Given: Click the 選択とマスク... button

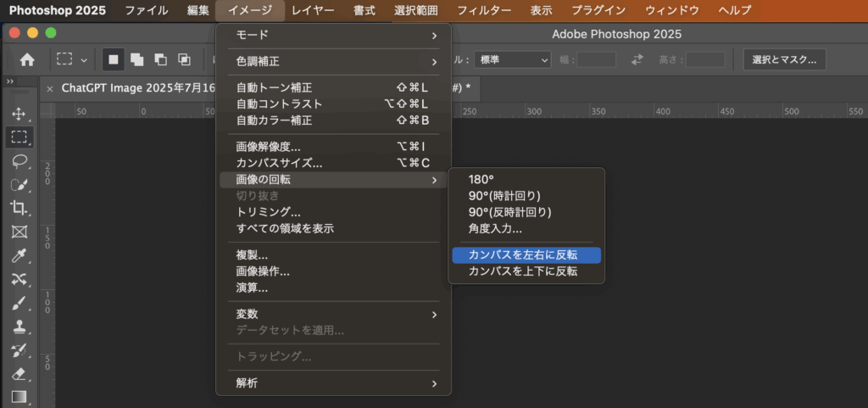Looking at the screenshot, I should coord(784,59).
